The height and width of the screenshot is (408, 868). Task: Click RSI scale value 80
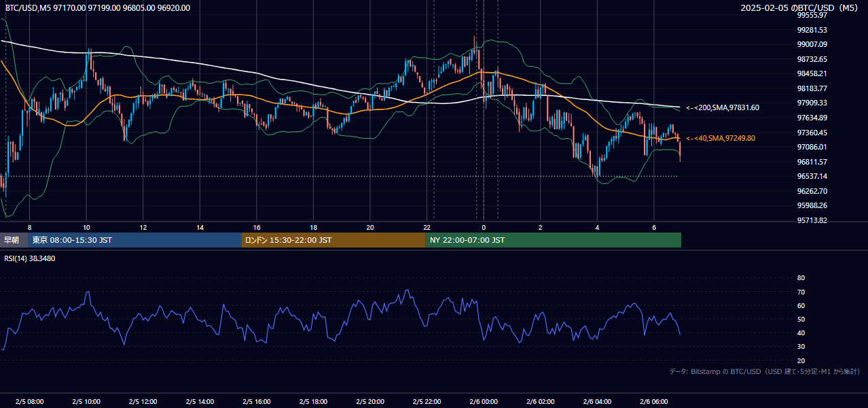coord(801,278)
